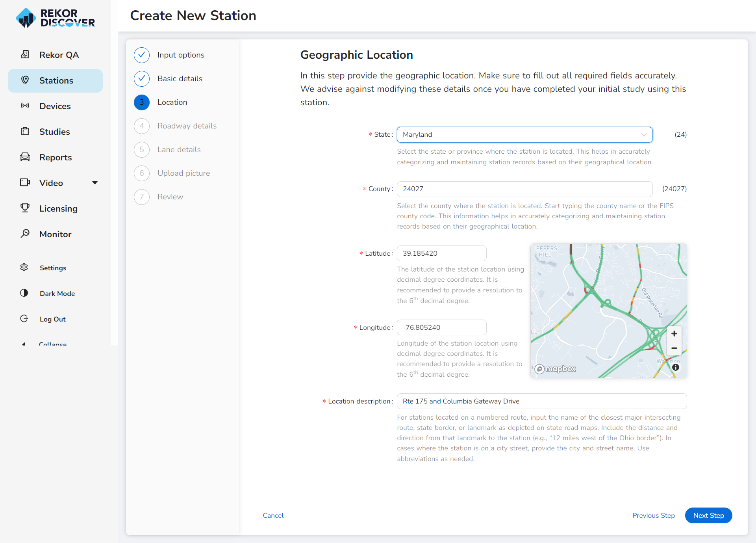Open the State dropdown showing Maryland
Image resolution: width=756 pixels, height=543 pixels.
click(x=524, y=135)
